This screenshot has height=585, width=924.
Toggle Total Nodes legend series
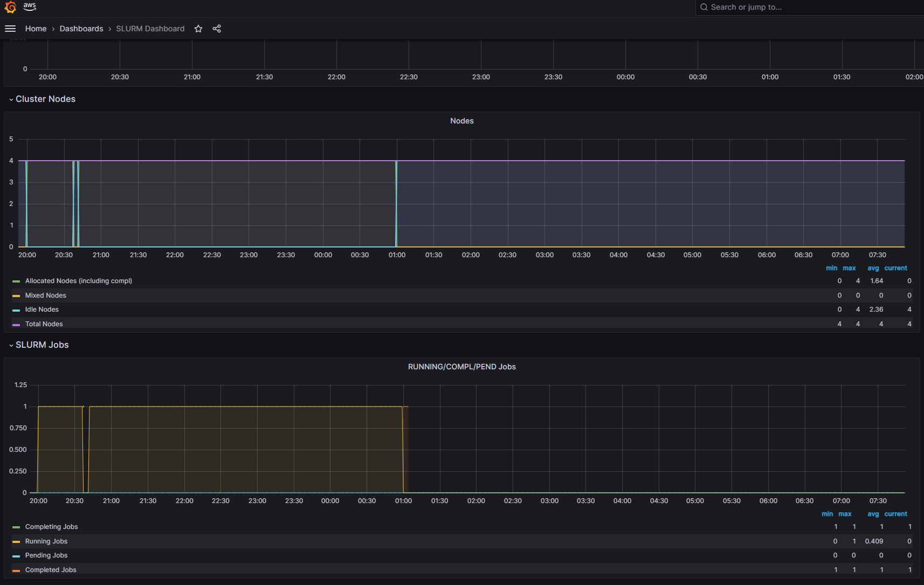(44, 324)
